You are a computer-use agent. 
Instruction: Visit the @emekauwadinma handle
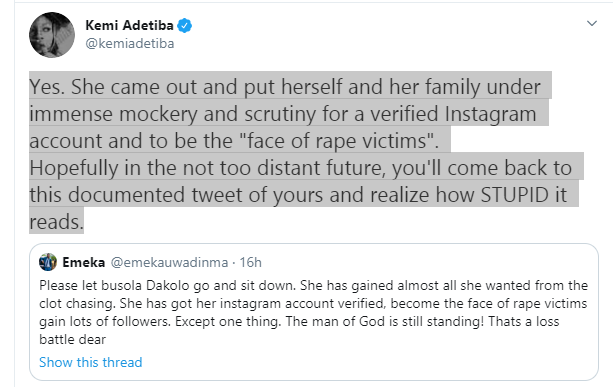[169, 262]
